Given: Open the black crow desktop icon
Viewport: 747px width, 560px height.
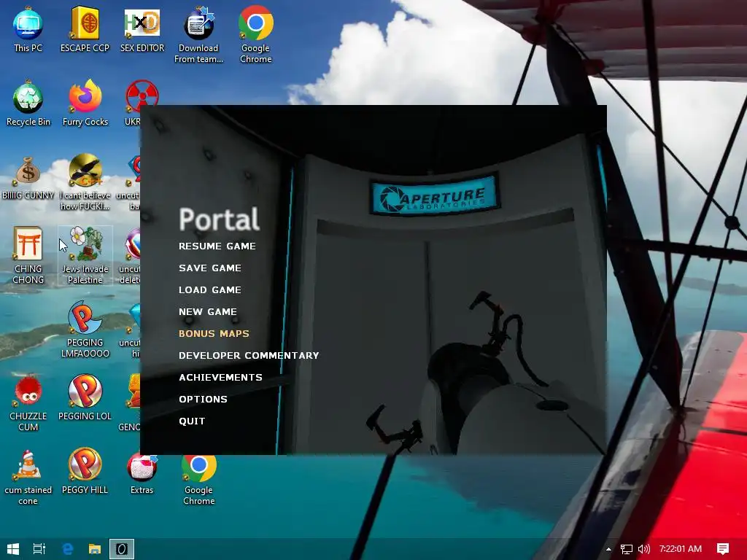Looking at the screenshot, I should tap(85, 182).
